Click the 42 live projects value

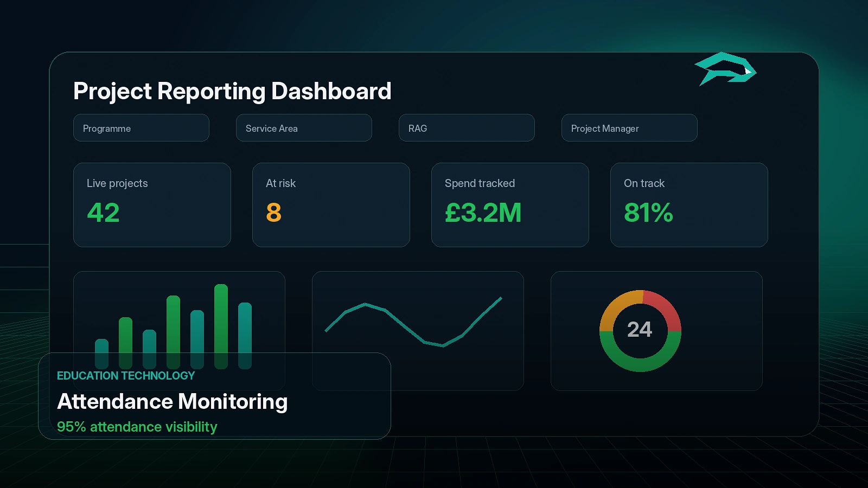point(103,213)
